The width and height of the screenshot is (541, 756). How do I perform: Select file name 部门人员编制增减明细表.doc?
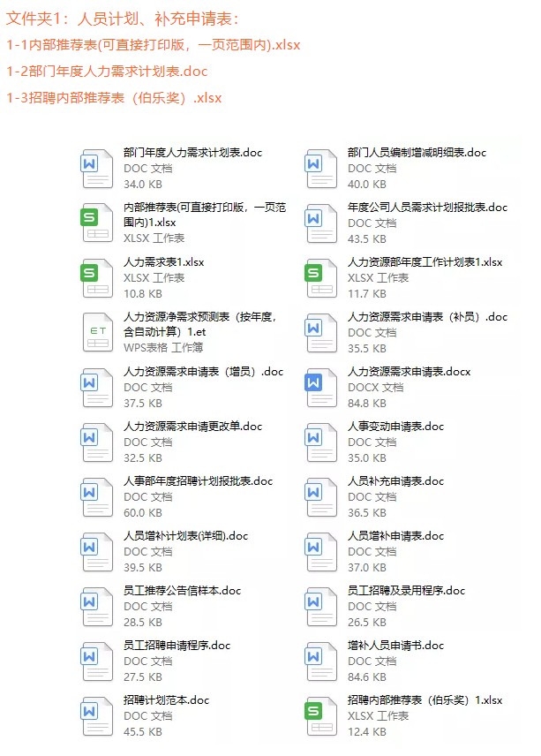[x=417, y=153]
